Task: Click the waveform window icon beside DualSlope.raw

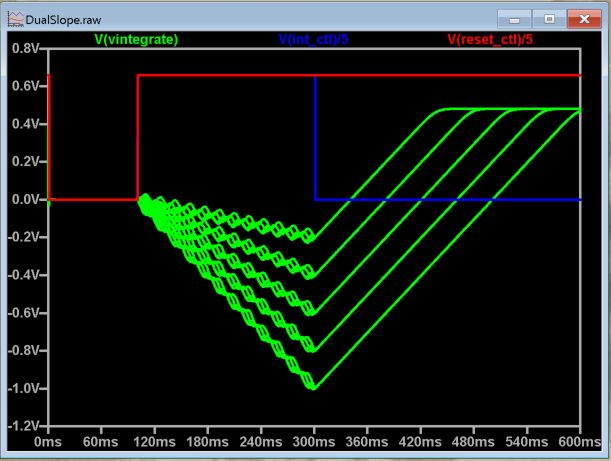Action: [x=14, y=18]
